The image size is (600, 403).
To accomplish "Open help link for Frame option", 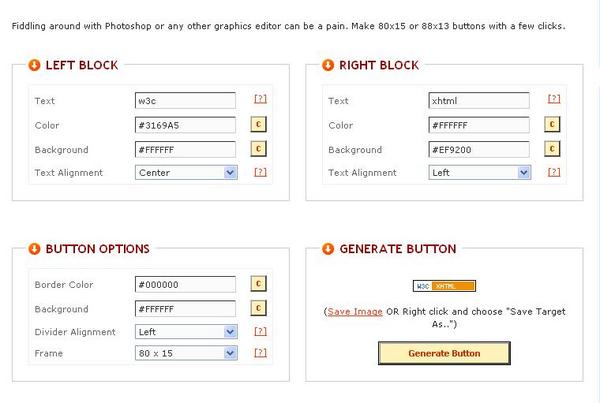I will (x=260, y=352).
